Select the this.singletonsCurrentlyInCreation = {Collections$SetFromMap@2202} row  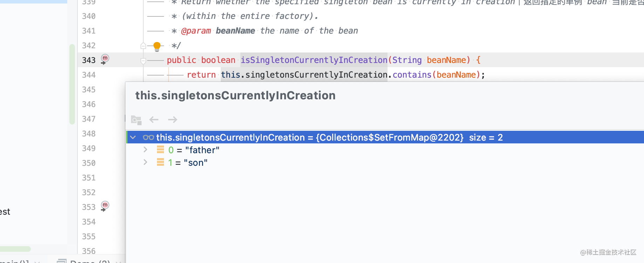(x=385, y=137)
